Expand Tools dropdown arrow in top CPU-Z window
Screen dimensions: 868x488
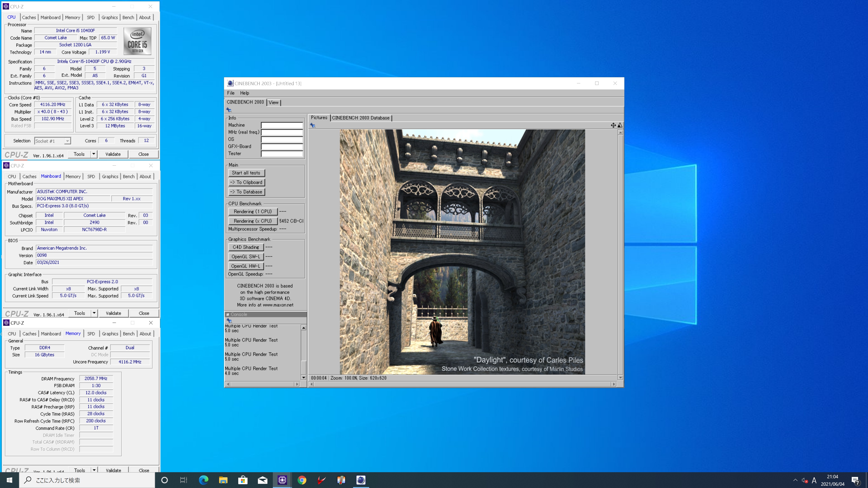pyautogui.click(x=94, y=154)
